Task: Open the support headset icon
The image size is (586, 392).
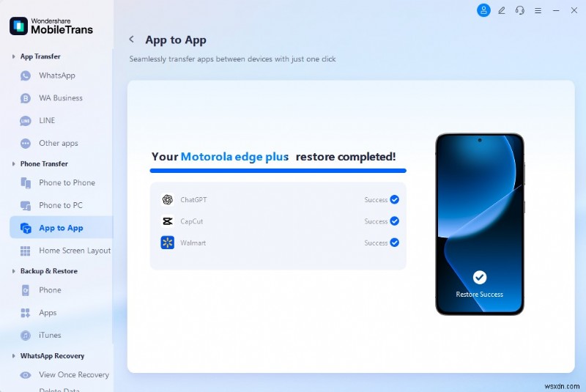Action: coord(520,10)
